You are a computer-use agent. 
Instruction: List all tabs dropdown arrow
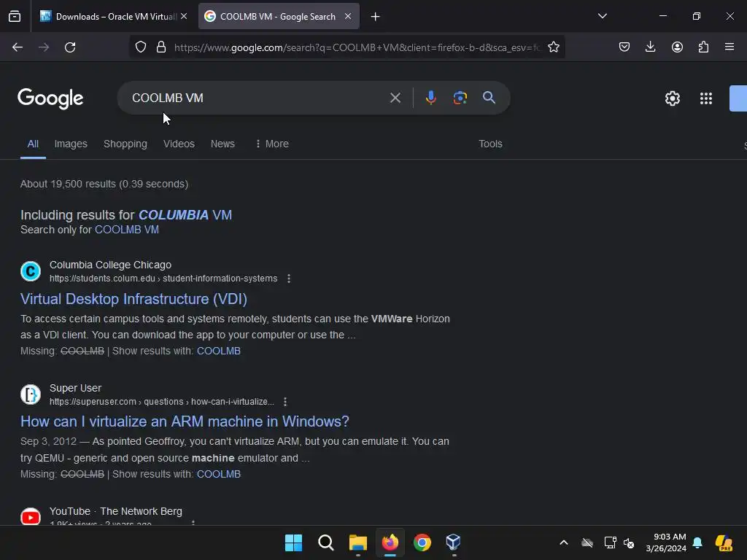pyautogui.click(x=602, y=16)
